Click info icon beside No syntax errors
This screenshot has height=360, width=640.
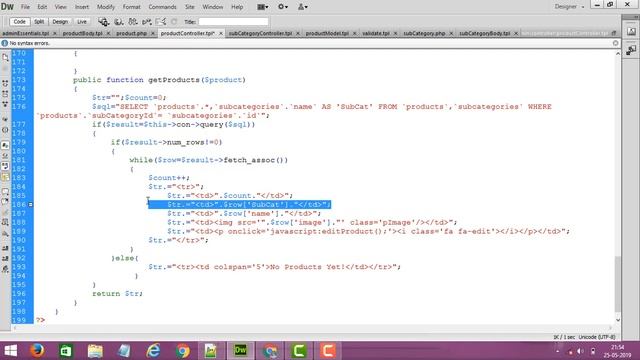pyautogui.click(x=4, y=43)
